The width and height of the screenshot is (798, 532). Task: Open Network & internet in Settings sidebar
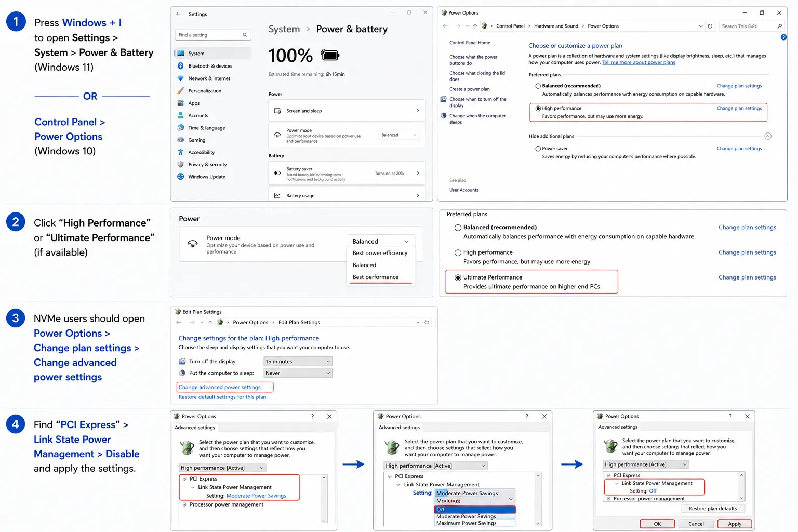coord(209,78)
